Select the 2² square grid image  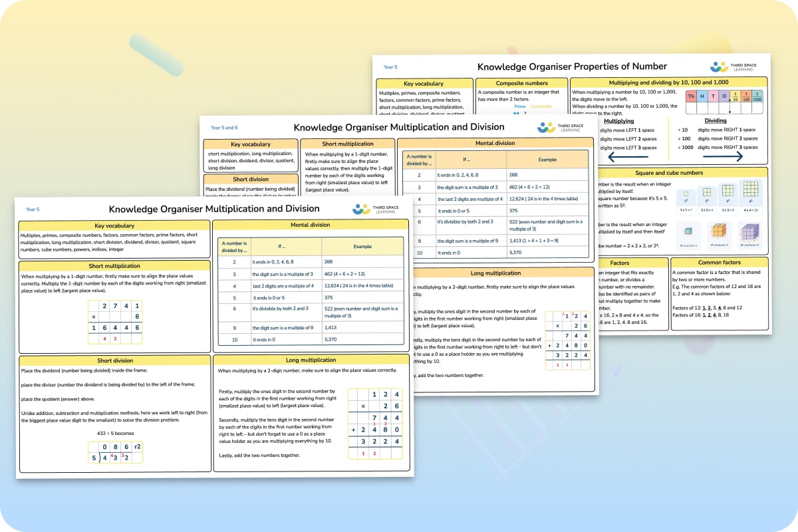coord(706,192)
